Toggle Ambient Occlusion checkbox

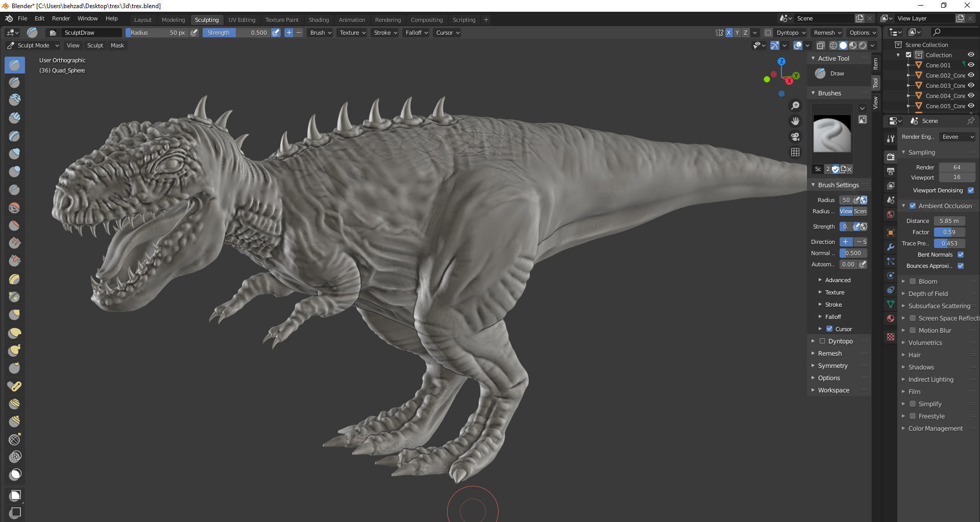coord(913,206)
